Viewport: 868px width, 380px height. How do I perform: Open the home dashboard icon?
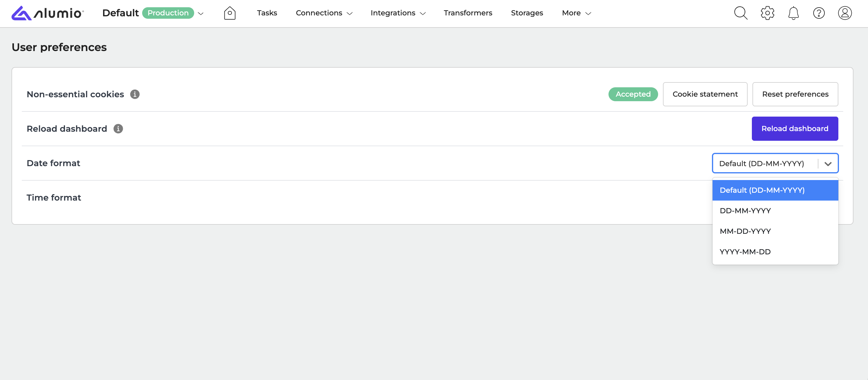(230, 13)
